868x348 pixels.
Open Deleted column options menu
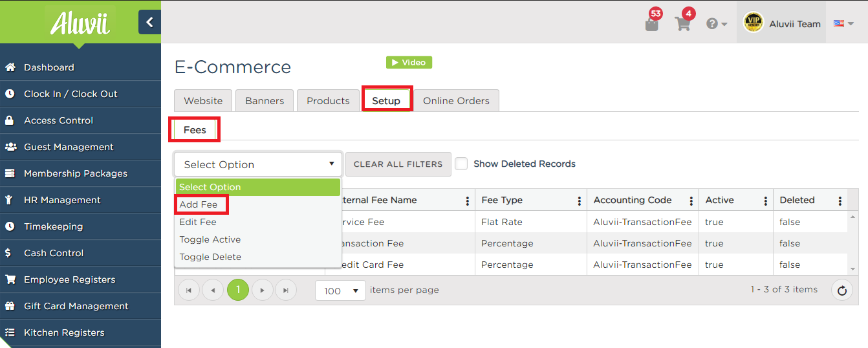coord(840,201)
